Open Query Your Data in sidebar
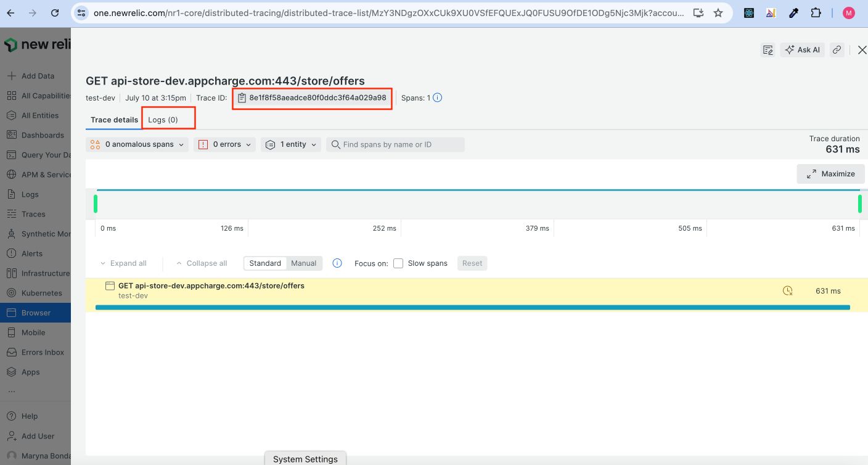 [36, 155]
